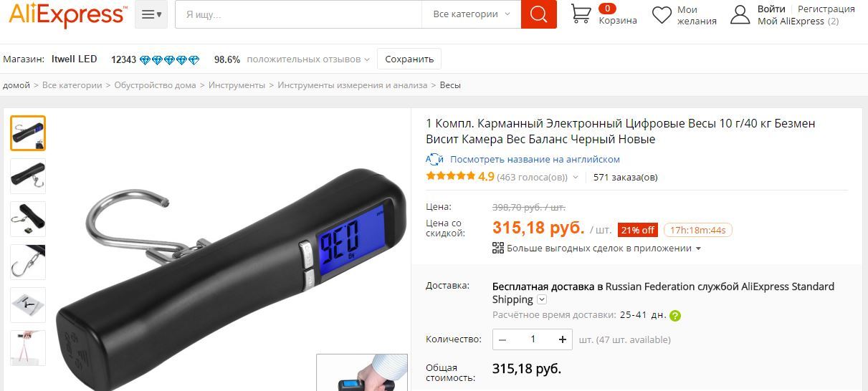Click the user account profile icon

[x=740, y=14]
